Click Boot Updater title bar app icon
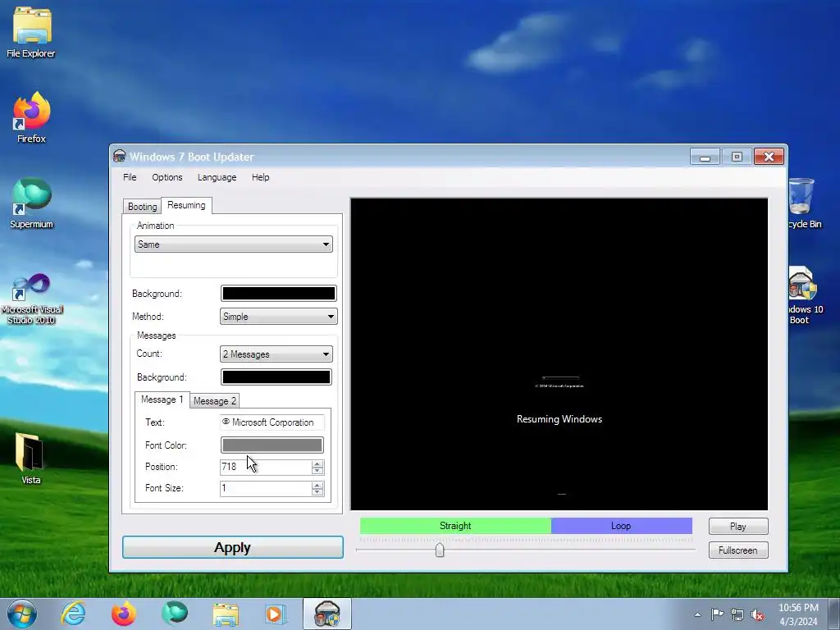 coord(120,157)
